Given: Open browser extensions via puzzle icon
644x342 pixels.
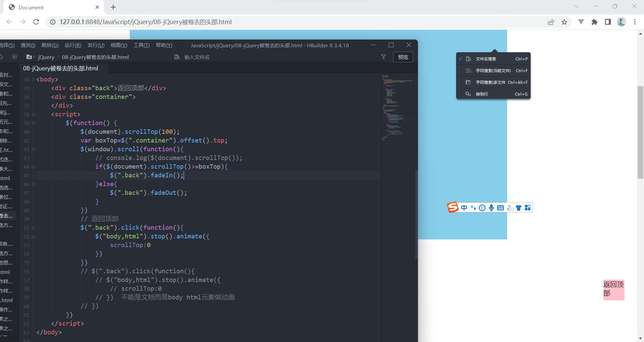Looking at the screenshot, I should 595,22.
